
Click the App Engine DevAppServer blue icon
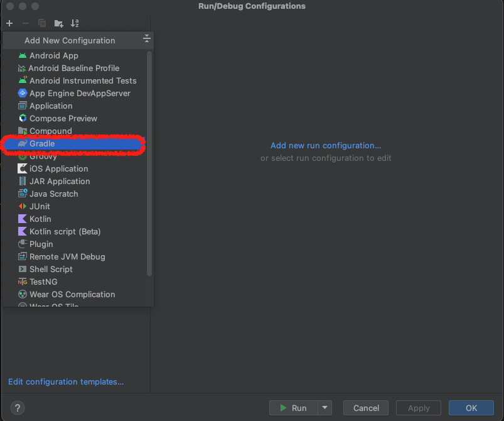(x=23, y=93)
